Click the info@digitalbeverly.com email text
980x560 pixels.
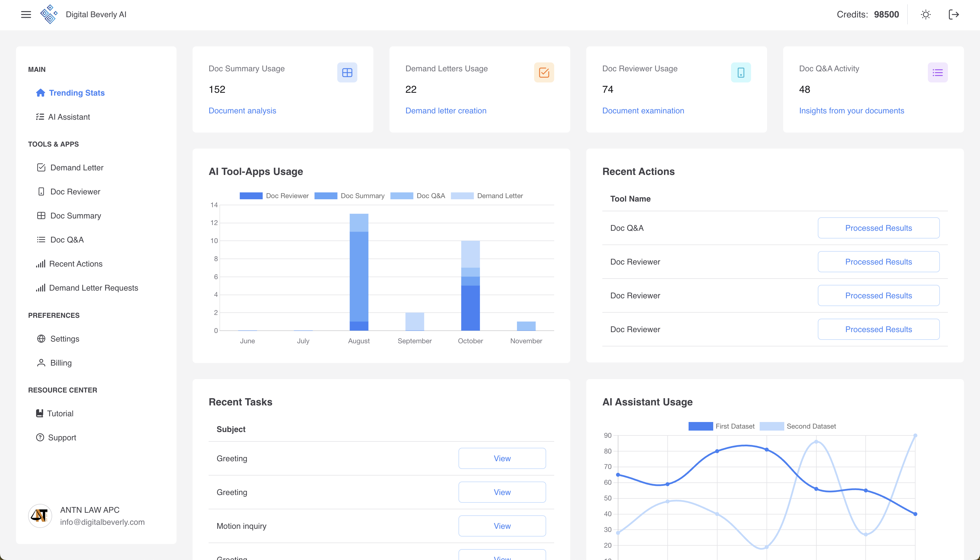(102, 522)
